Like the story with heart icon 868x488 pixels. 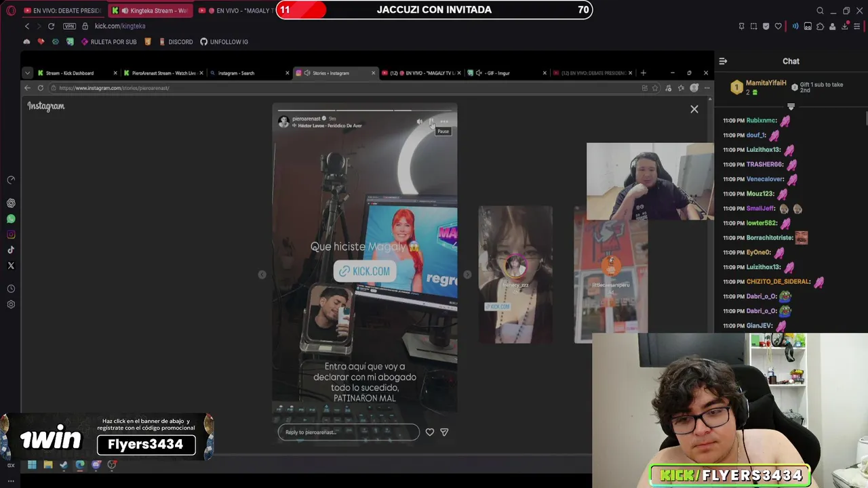click(430, 432)
